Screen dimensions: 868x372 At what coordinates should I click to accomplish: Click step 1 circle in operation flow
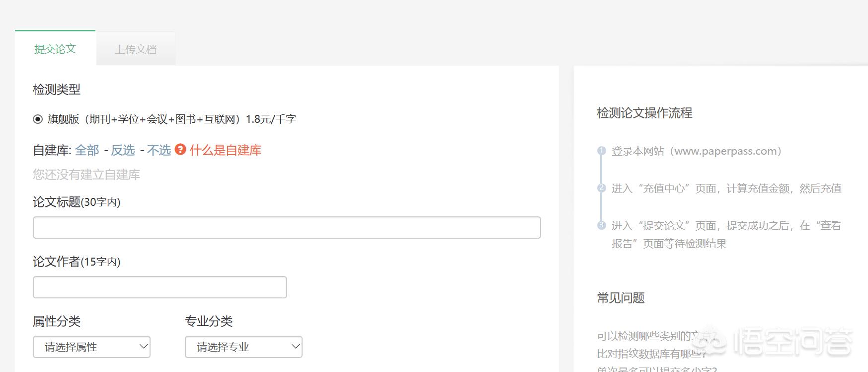coord(602,151)
